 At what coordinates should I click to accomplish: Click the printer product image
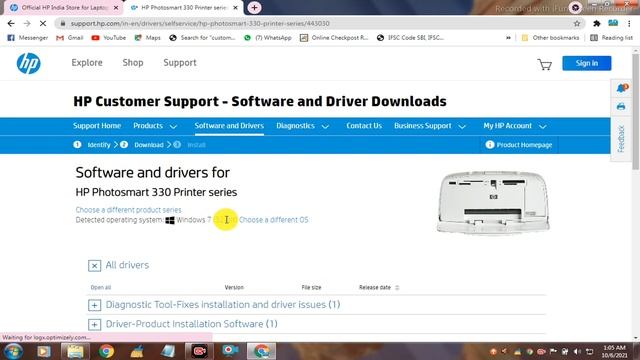pyautogui.click(x=493, y=202)
